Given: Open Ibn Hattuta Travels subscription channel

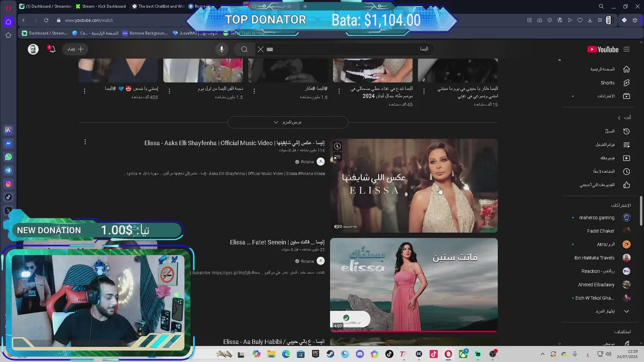Looking at the screenshot, I should 602,258.
